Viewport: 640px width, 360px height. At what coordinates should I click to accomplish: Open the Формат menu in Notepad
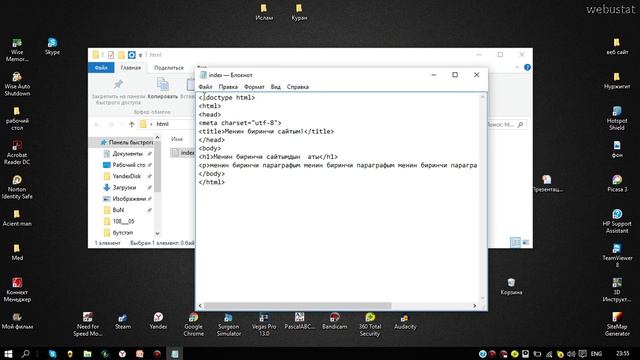[x=254, y=87]
